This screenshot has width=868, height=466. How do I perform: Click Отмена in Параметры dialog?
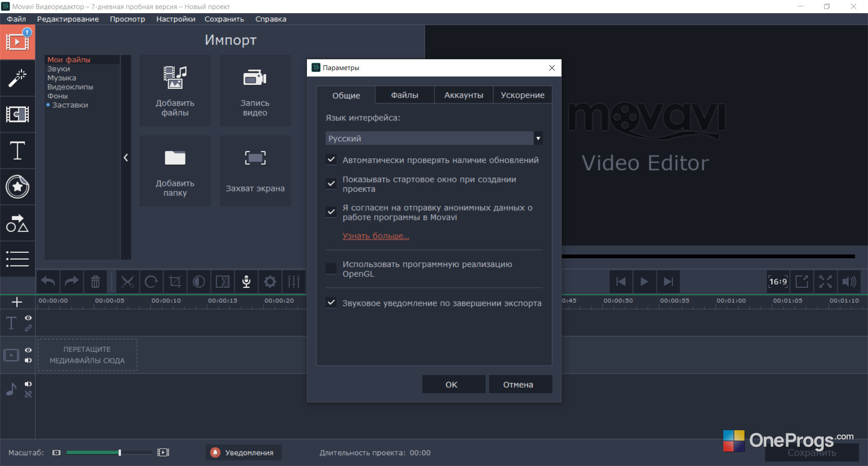(x=520, y=384)
